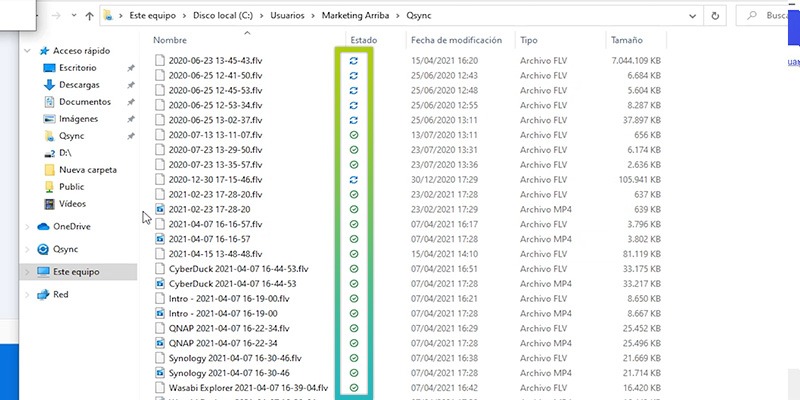Click the 7.044.109 KB size cell
This screenshot has width=800, height=400.
[636, 61]
